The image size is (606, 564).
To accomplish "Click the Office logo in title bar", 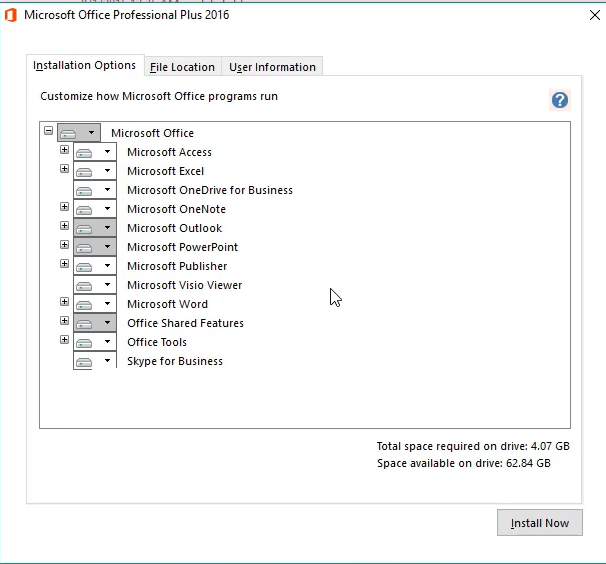I will (x=11, y=15).
